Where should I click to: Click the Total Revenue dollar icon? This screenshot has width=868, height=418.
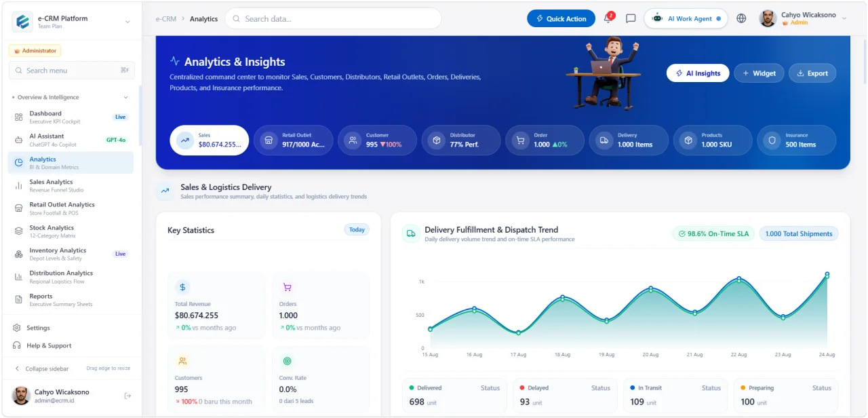point(182,287)
